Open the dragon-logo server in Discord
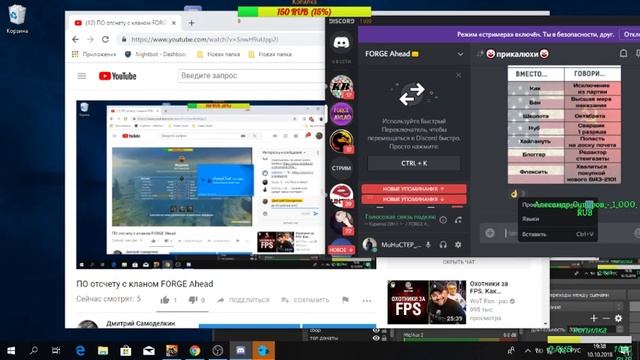This screenshot has height=360, width=640. point(341,141)
